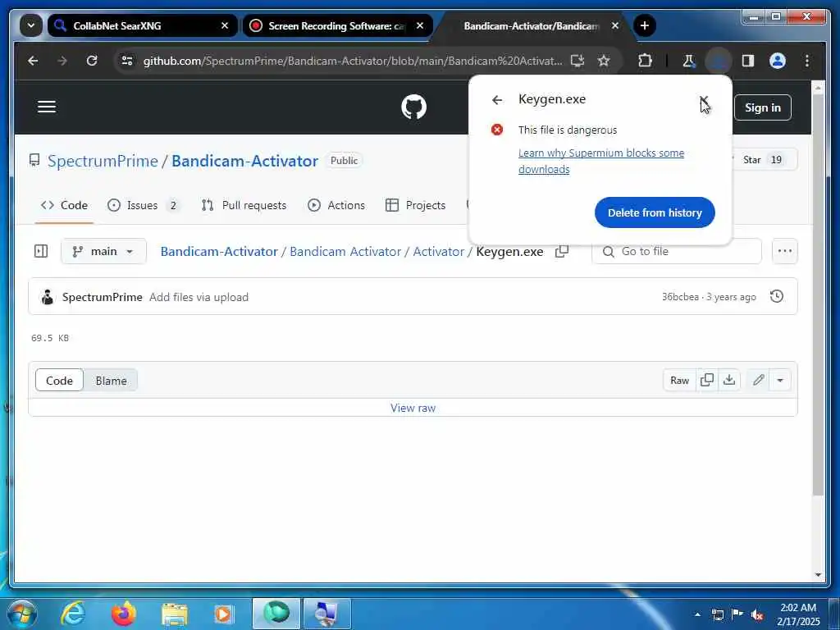The image size is (840, 630).
Task: Expand the file tree side panel
Action: point(41,251)
